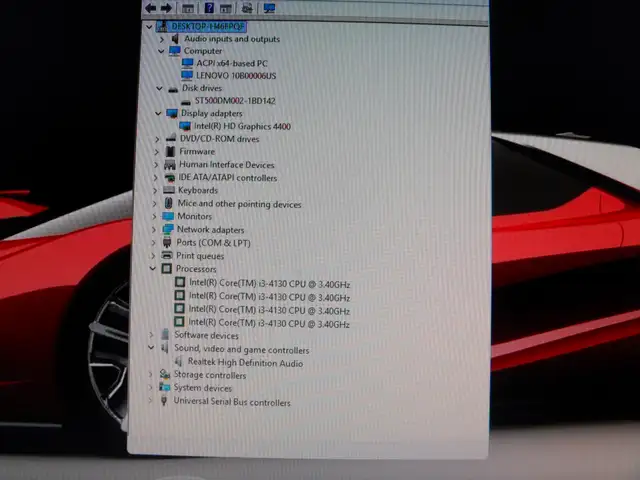This screenshot has height=480, width=640.
Task: Expand the Storage controllers chevron
Action: pos(151,374)
